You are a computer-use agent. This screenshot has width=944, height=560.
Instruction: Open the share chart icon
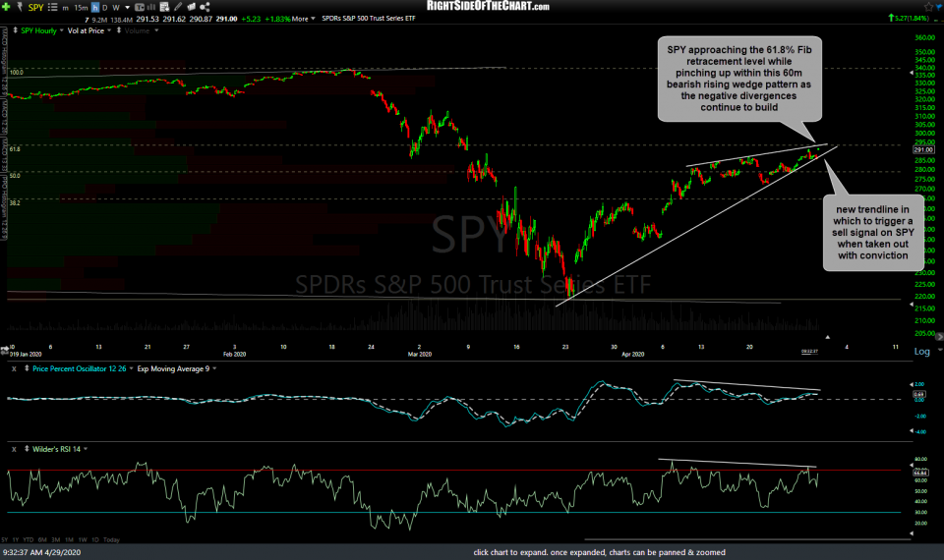[205, 7]
